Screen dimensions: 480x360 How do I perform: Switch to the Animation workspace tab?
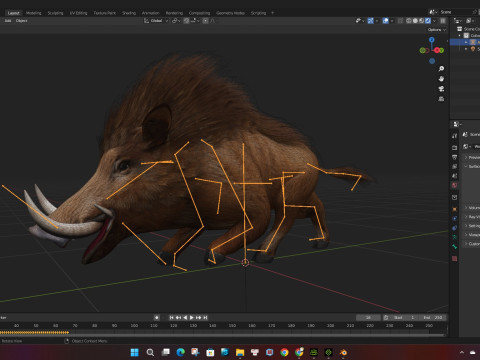point(151,13)
